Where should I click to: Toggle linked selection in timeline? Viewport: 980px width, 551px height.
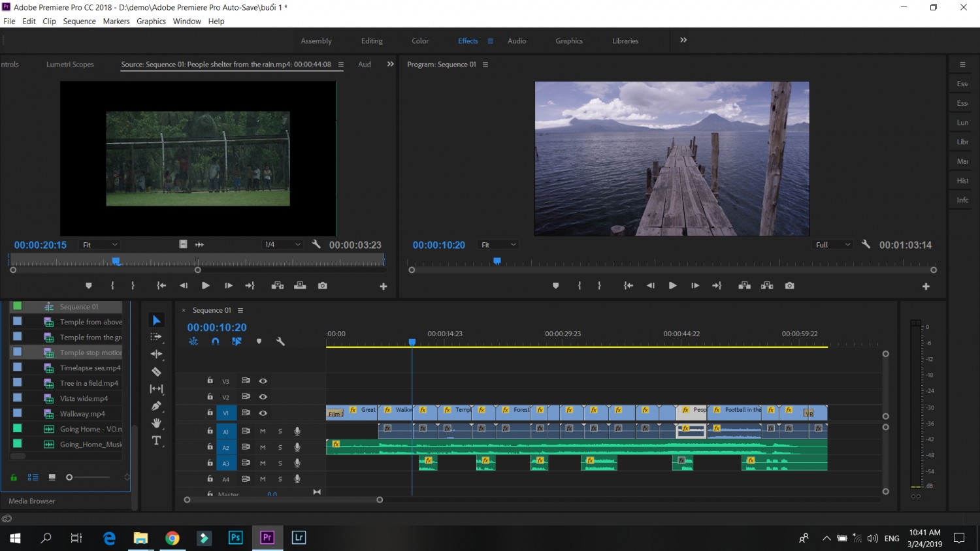(237, 341)
